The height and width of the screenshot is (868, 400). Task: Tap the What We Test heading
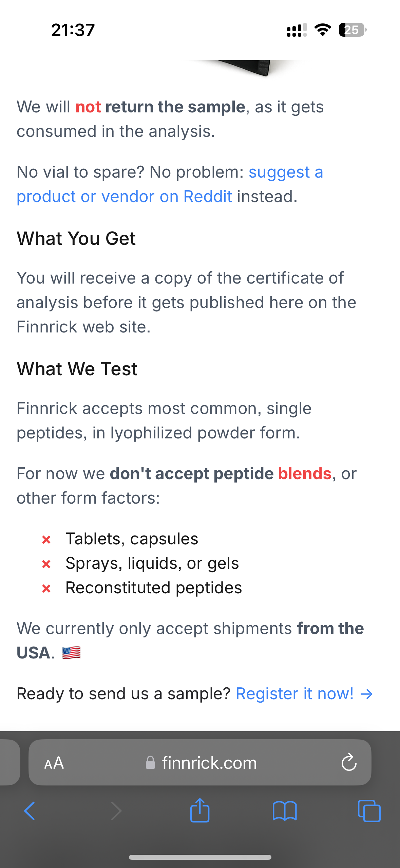click(x=77, y=369)
